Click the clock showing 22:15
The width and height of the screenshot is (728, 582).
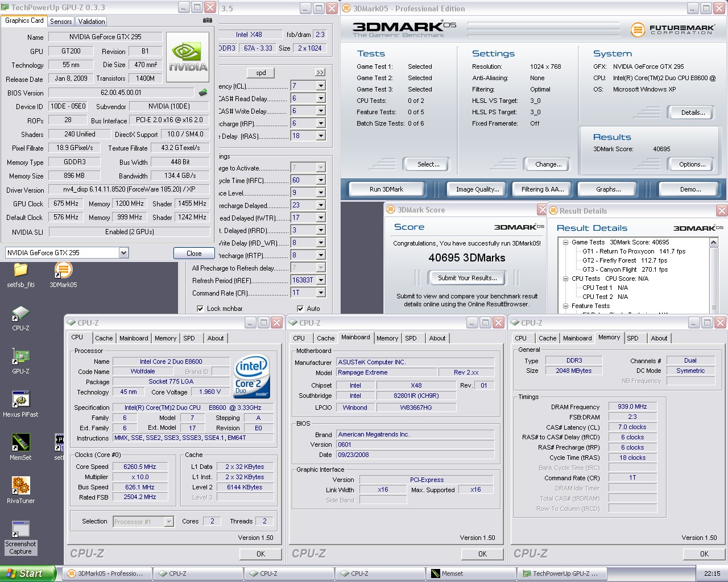[x=712, y=573]
